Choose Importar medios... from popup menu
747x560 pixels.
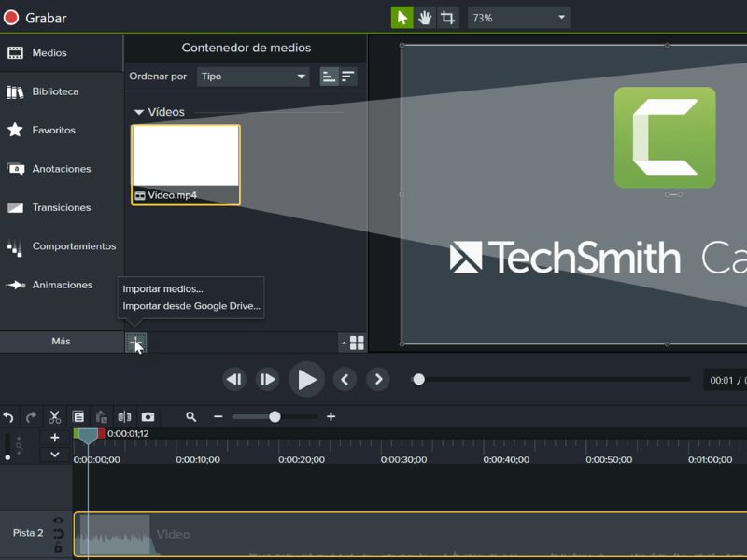pyautogui.click(x=162, y=289)
